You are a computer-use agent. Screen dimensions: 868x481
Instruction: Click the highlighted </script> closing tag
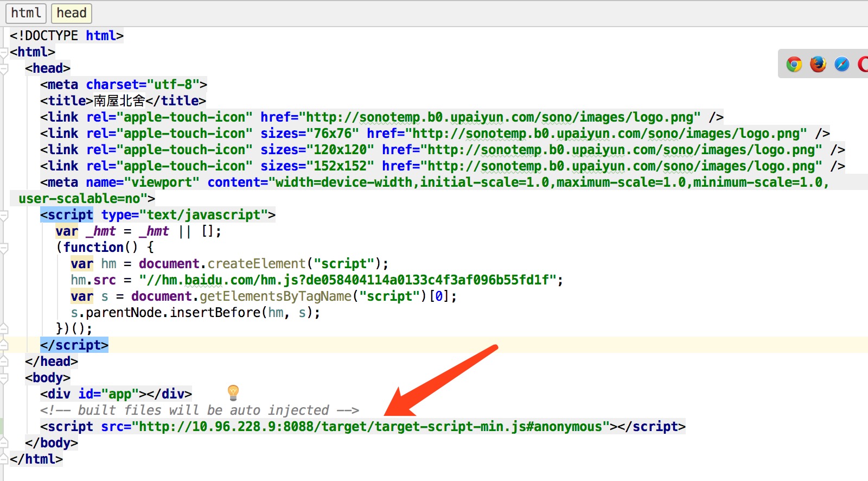click(x=74, y=345)
